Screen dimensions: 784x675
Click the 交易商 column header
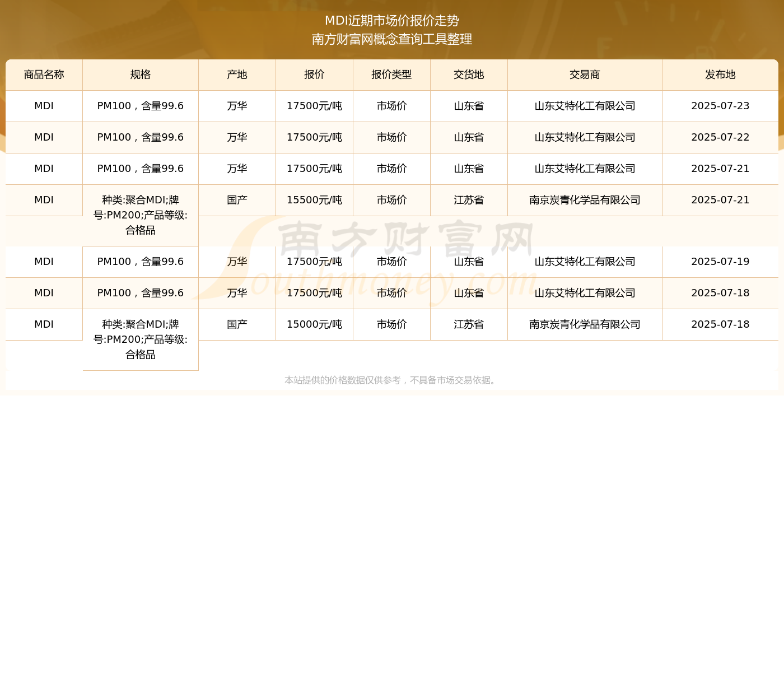click(x=585, y=75)
